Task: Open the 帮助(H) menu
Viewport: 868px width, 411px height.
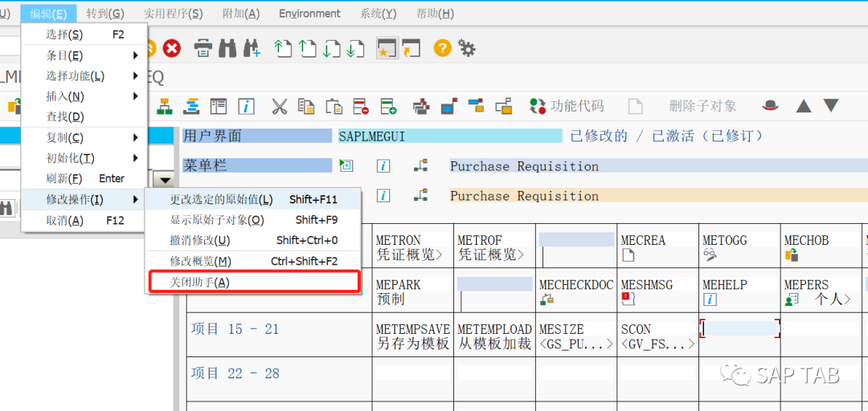Action: (x=435, y=14)
